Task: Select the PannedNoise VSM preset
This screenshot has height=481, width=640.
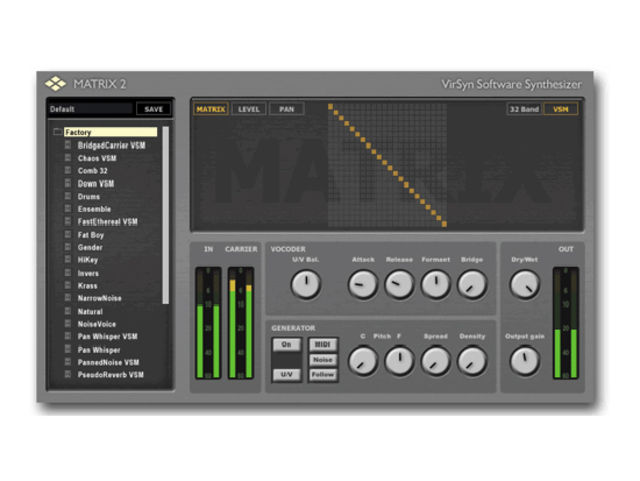Action: pyautogui.click(x=108, y=362)
